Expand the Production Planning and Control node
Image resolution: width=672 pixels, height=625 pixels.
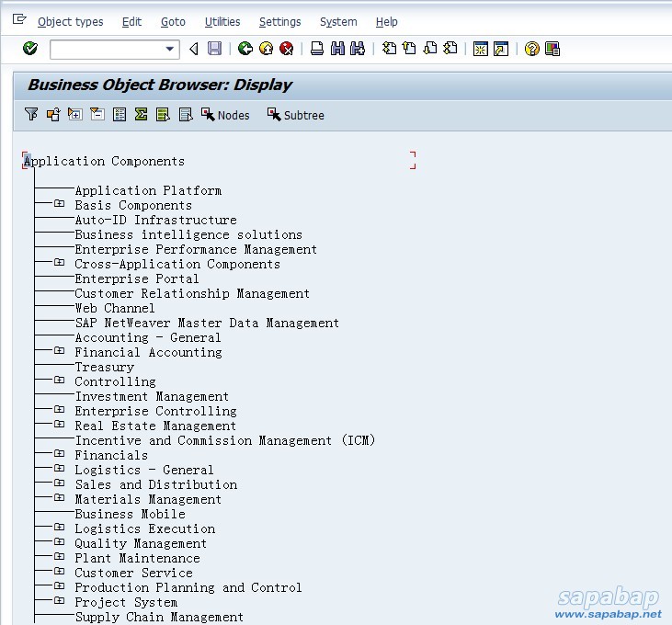(59, 585)
